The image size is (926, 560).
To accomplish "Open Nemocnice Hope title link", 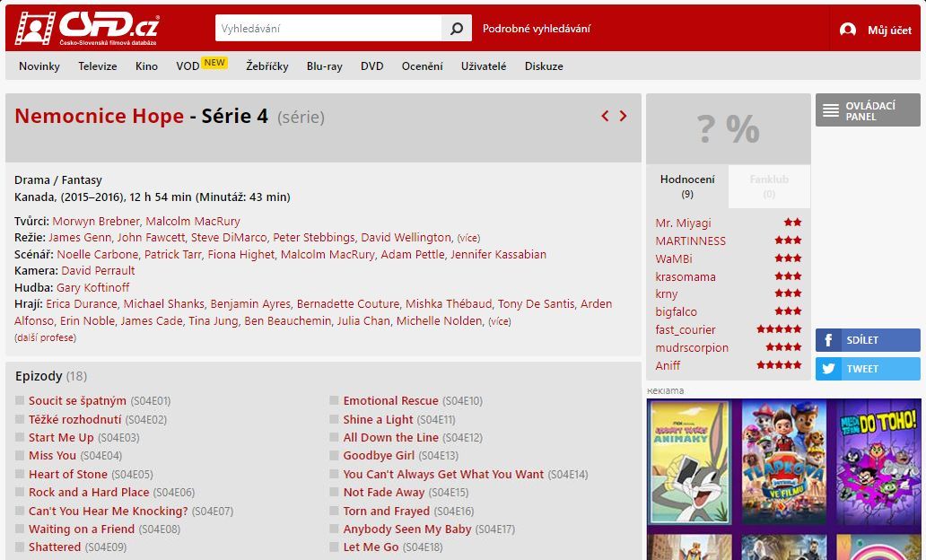I will tap(100, 116).
